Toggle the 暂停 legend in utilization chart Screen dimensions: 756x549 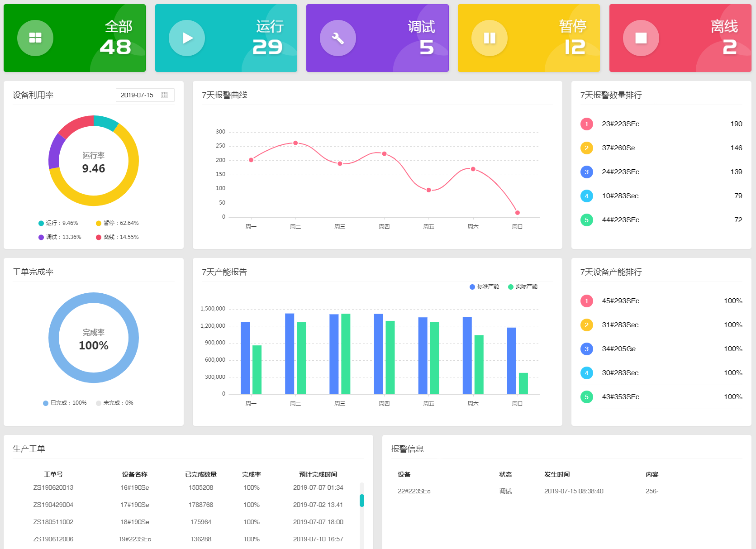coord(117,223)
